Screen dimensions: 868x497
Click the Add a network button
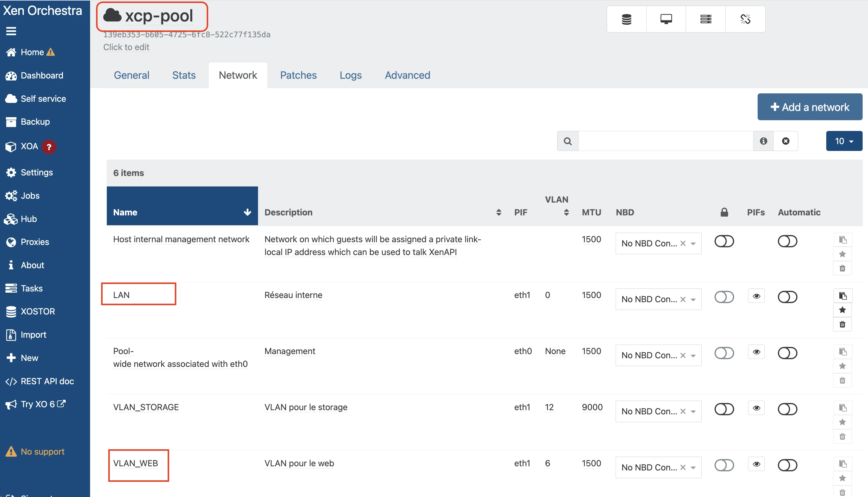click(810, 107)
